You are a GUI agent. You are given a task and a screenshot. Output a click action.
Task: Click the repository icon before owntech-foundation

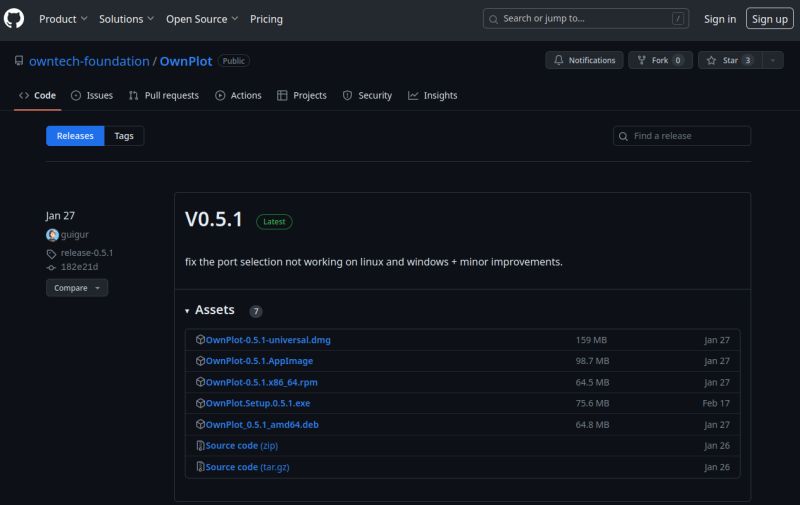tap(19, 61)
